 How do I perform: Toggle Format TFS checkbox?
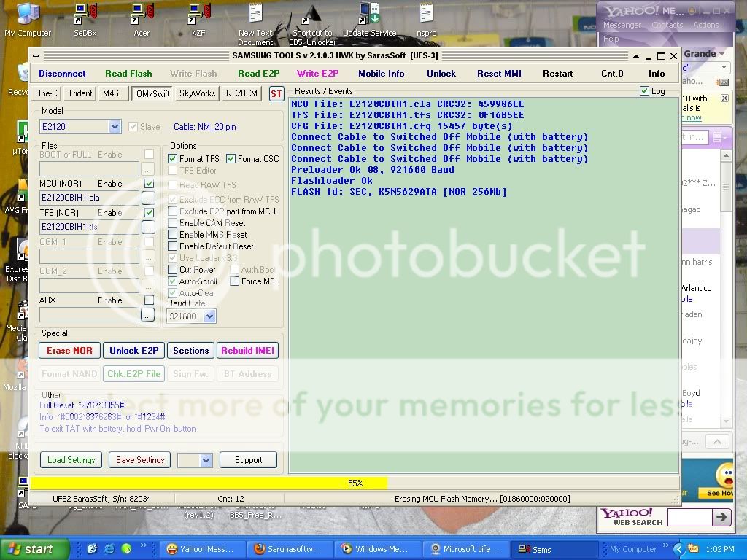pos(172,158)
